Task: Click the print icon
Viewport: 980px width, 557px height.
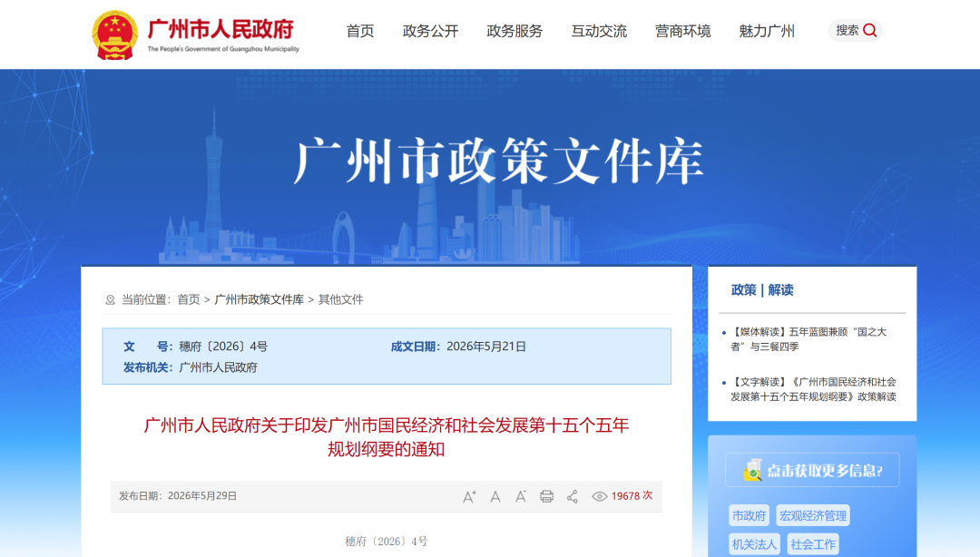Action: [x=546, y=496]
